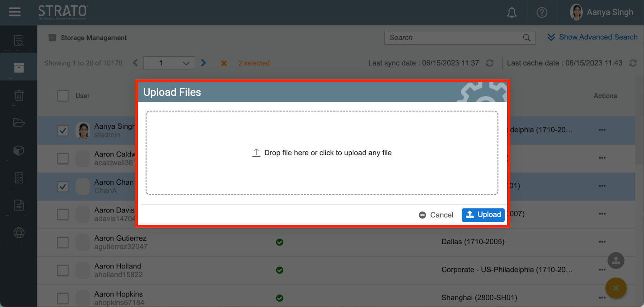Uncheck the Aanya Singh row checkbox
Screen dimensions: 644x307
click(63, 131)
